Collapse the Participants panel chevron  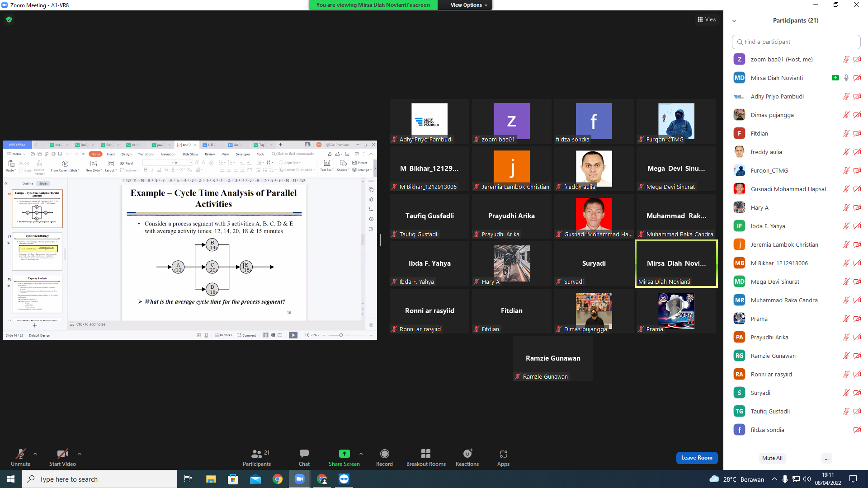click(x=734, y=21)
